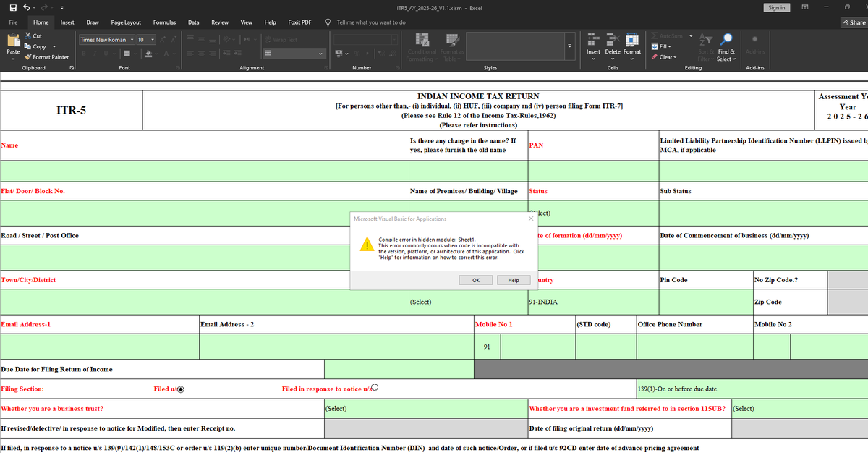Select 'Filed in response to notice u/s' radio button
Screen dimensions: 868x453
(375, 388)
